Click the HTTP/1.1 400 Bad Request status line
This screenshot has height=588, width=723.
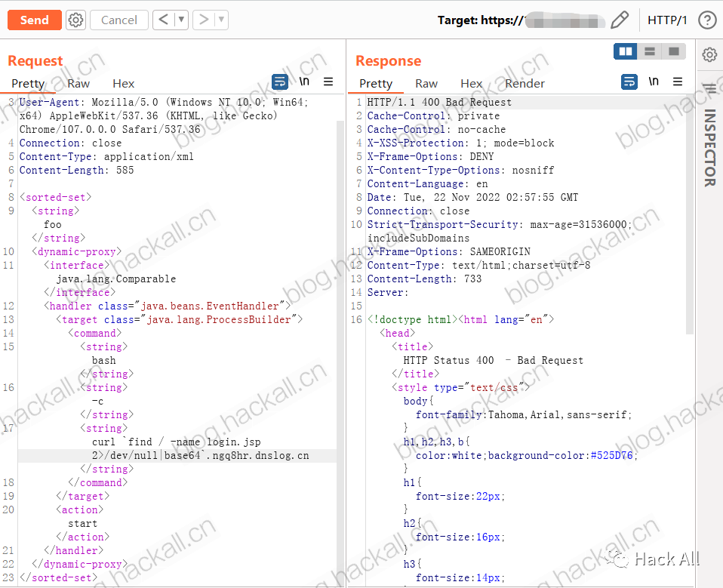pyautogui.click(x=439, y=103)
